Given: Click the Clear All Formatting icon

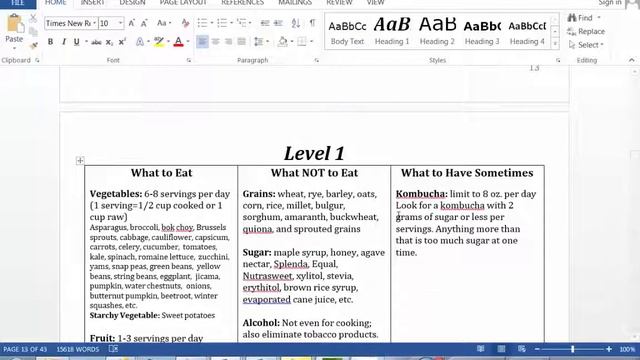Looking at the screenshot, I should click(185, 23).
